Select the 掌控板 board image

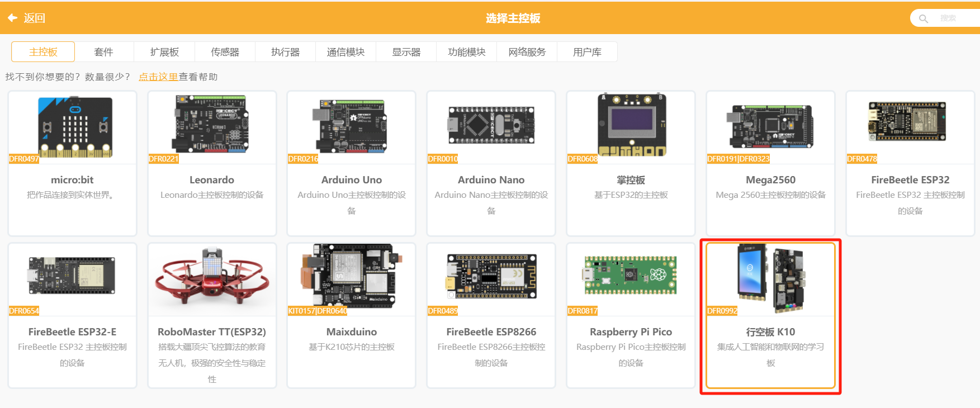632,125
